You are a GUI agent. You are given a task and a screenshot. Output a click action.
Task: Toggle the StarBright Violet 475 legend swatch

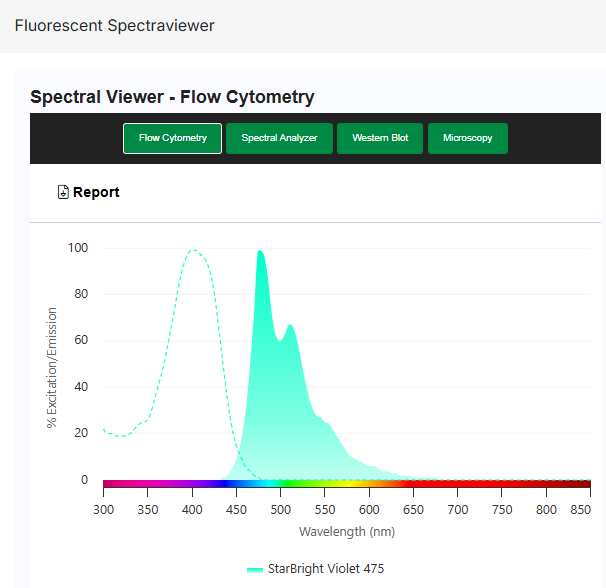click(254, 569)
